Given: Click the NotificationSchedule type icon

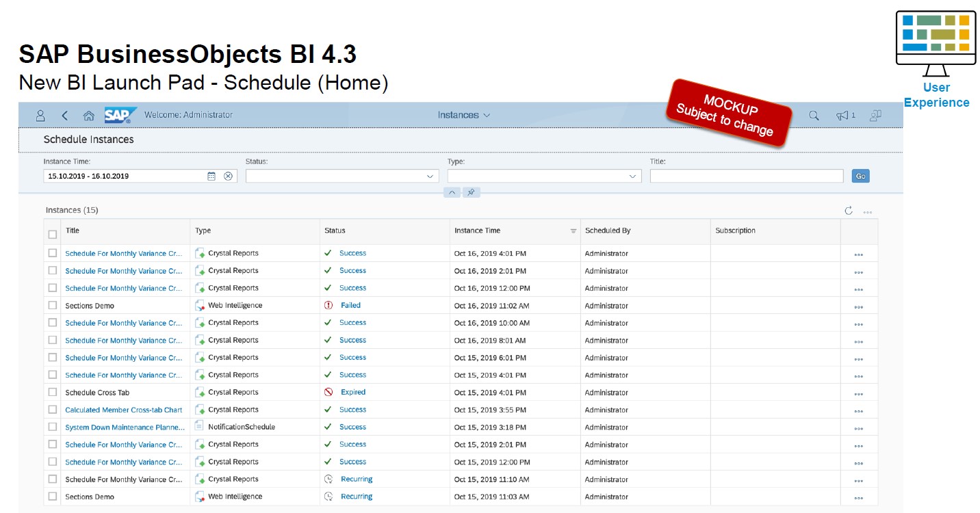Looking at the screenshot, I should coord(199,426).
